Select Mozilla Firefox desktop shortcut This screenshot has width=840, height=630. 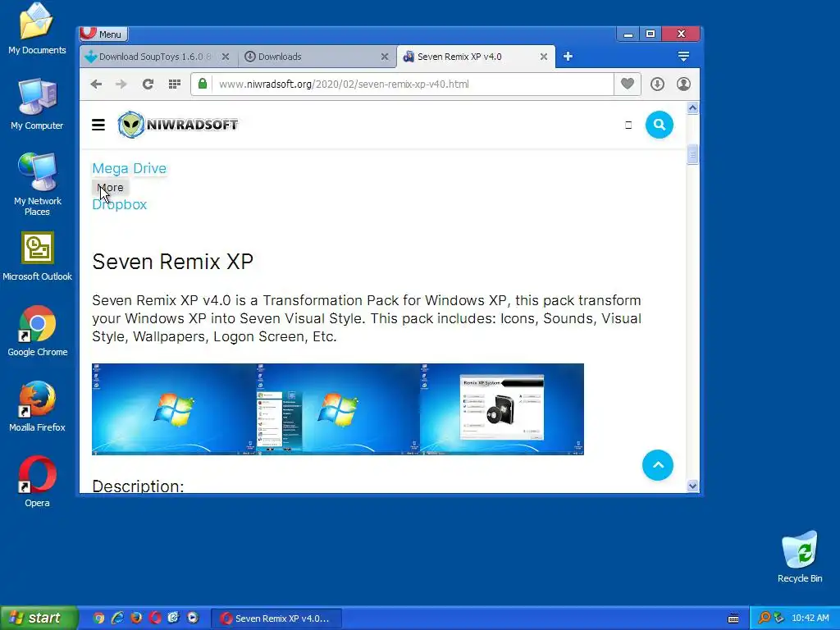37,407
